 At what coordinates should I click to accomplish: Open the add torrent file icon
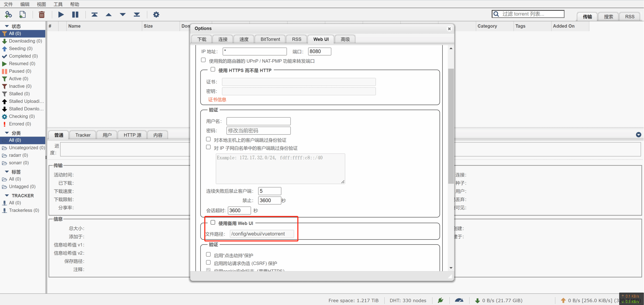[22, 14]
